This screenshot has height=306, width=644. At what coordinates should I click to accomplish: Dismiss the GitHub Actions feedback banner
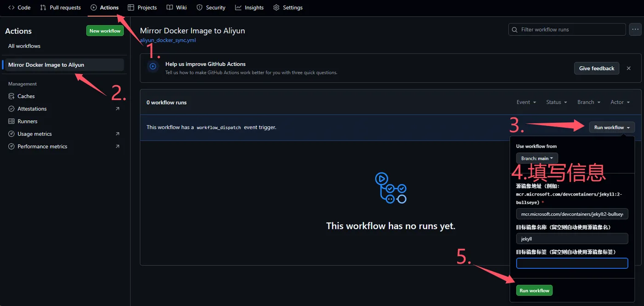[x=629, y=68]
